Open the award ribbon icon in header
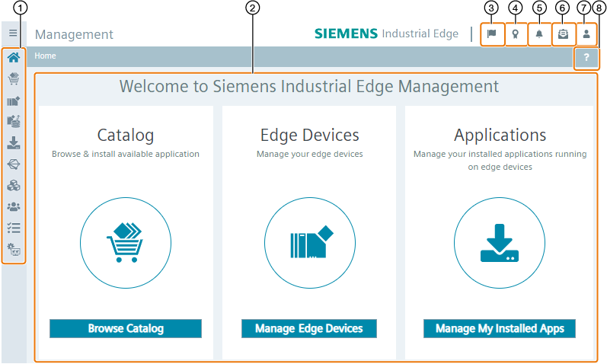607x364 pixels. click(x=516, y=34)
